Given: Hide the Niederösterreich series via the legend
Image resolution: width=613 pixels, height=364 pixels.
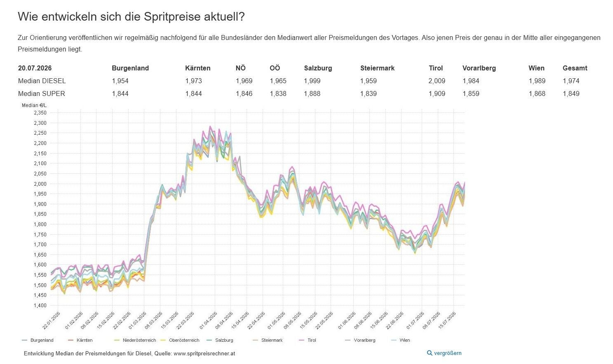Looking at the screenshot, I should [x=135, y=340].
